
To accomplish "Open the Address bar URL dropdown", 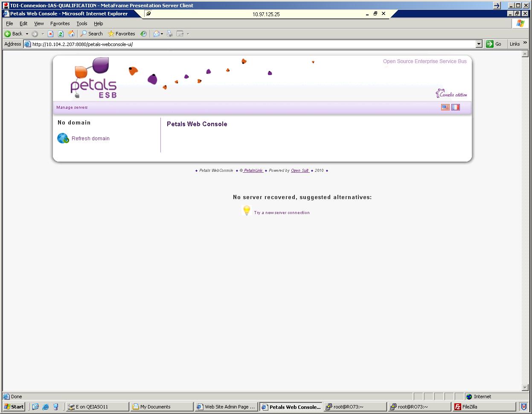I will click(479, 44).
